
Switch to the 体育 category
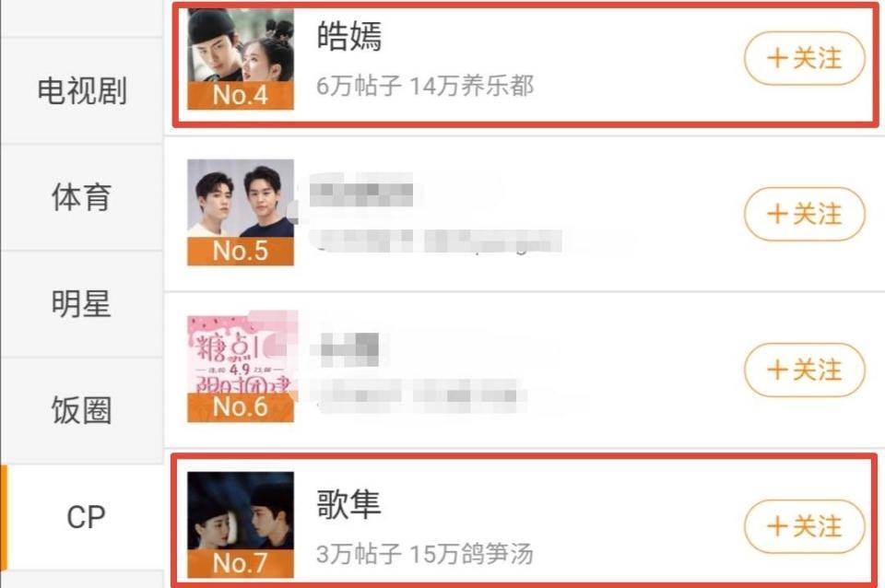point(82,197)
